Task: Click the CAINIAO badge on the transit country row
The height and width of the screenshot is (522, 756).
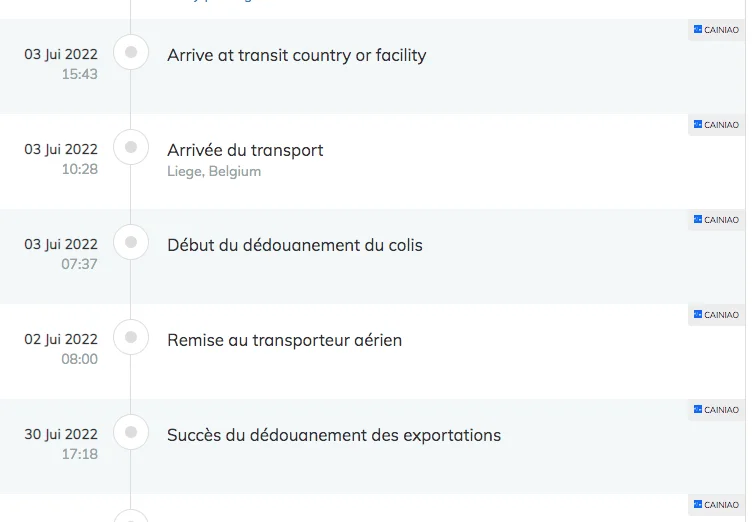Action: [x=716, y=30]
